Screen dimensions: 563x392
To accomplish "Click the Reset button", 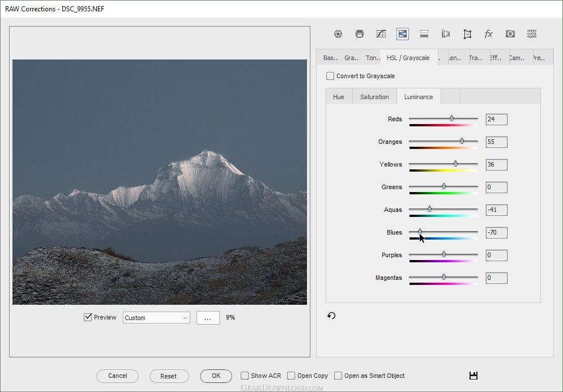I will (x=168, y=376).
